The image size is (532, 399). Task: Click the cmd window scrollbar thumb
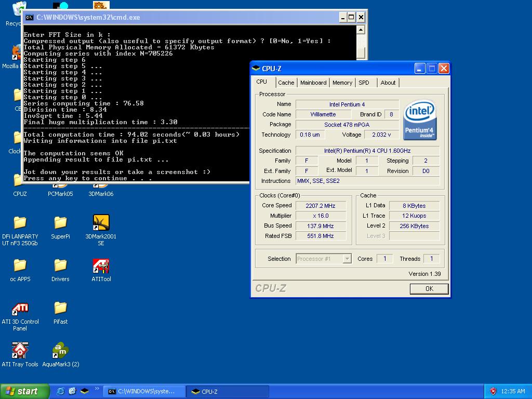[361, 54]
